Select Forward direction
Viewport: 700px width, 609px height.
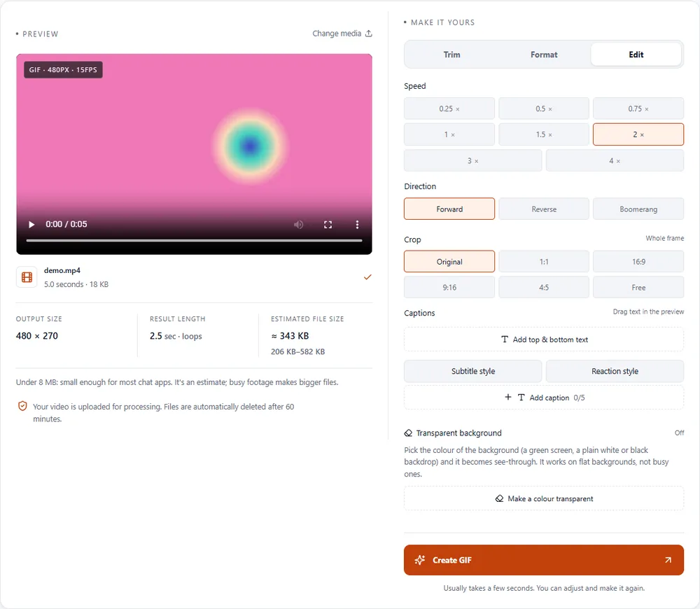449,209
